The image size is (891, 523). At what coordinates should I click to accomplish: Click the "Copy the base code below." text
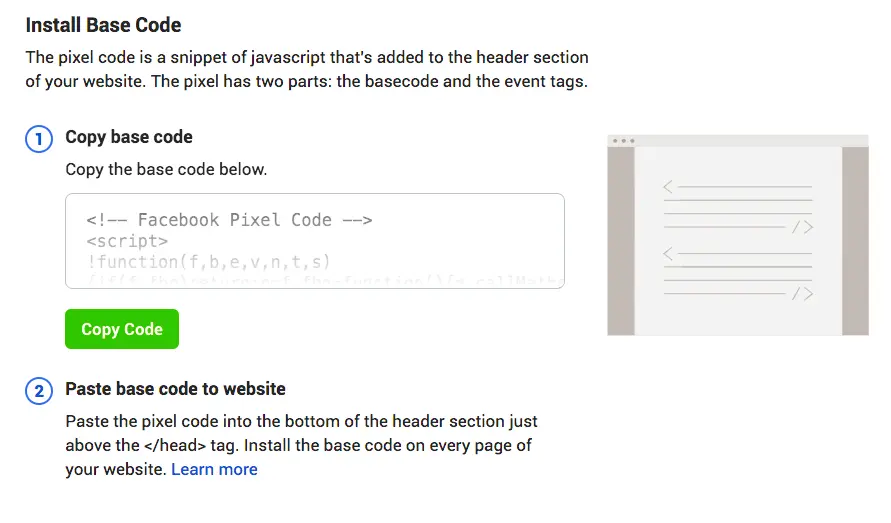tap(166, 169)
